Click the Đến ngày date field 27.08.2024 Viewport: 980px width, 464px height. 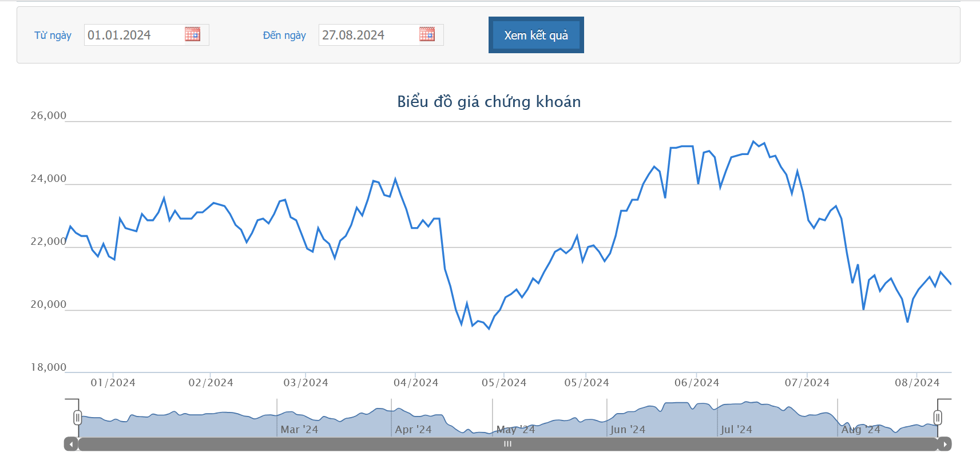(381, 35)
